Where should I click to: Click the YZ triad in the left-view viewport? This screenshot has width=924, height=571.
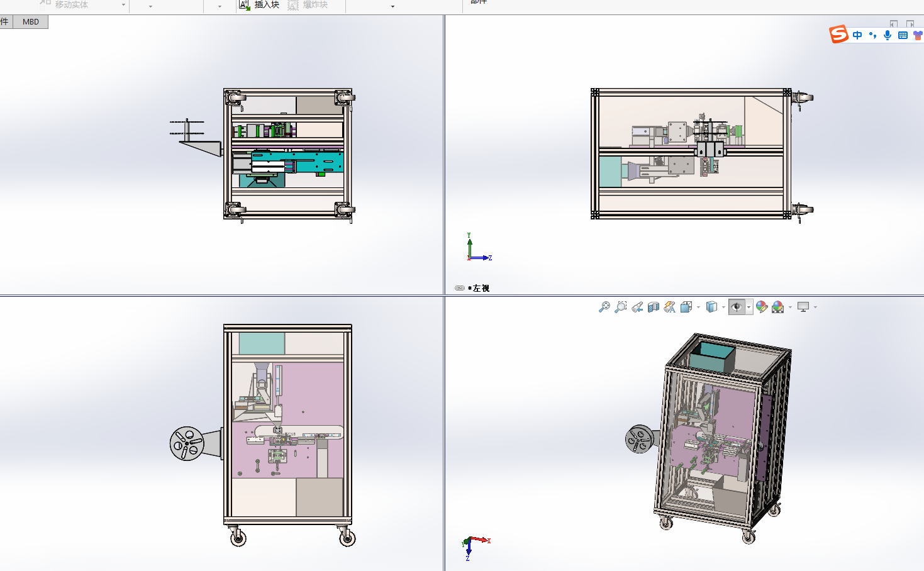tap(479, 247)
